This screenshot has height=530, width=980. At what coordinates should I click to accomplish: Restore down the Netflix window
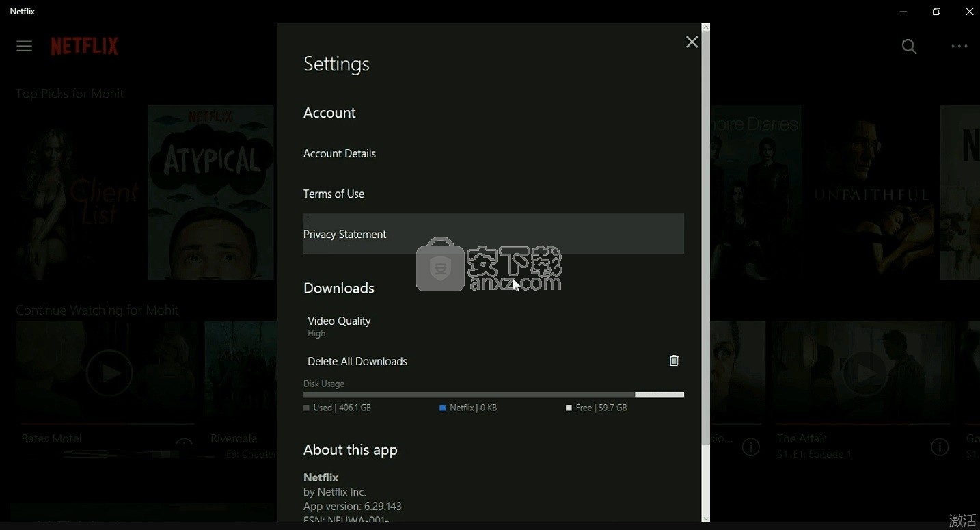tap(936, 12)
